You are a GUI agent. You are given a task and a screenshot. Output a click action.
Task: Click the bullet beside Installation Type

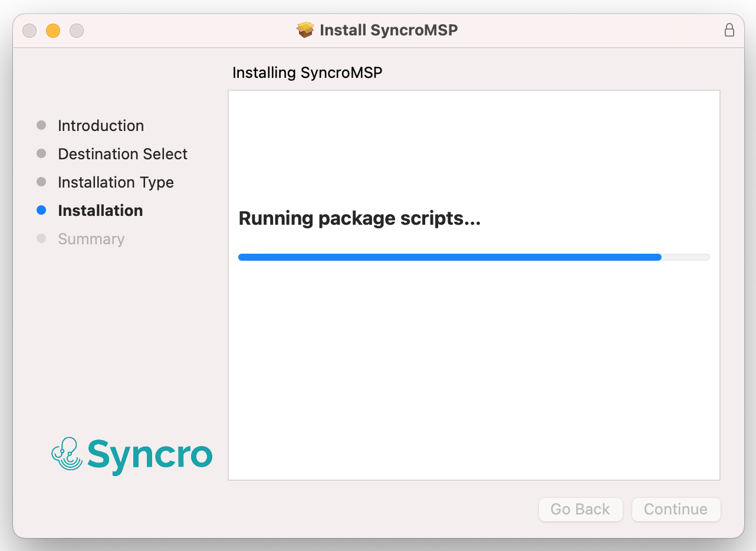41,182
